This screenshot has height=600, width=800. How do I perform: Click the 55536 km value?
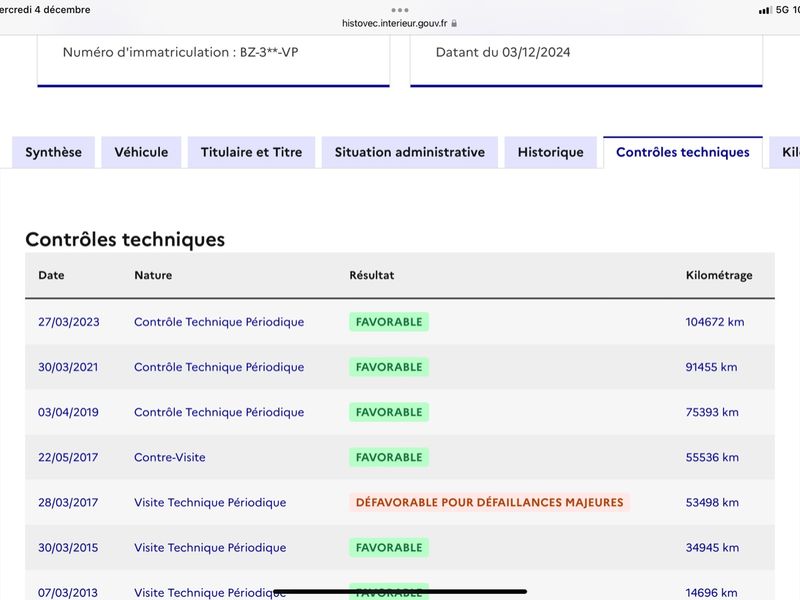point(712,457)
